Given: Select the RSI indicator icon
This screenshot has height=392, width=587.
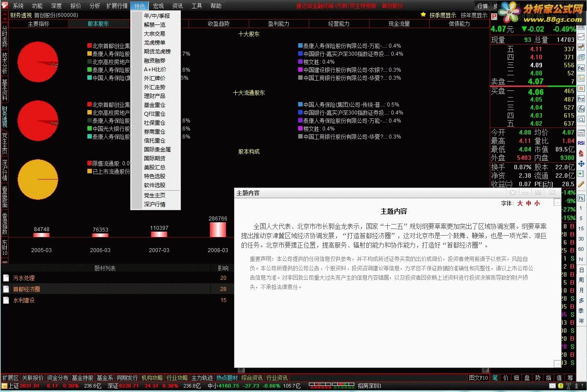Looking at the screenshot, I should pos(581,143).
